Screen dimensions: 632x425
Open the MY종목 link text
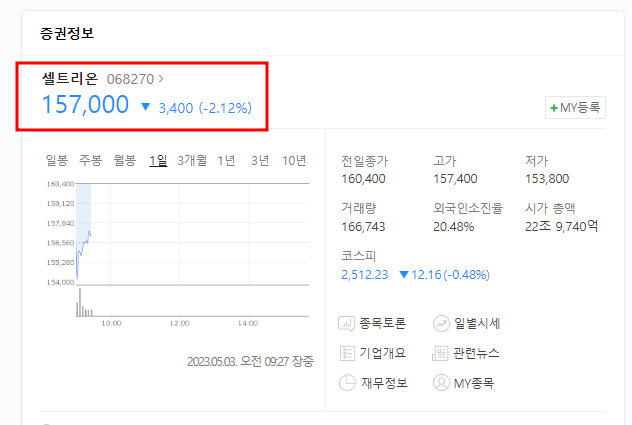(474, 383)
